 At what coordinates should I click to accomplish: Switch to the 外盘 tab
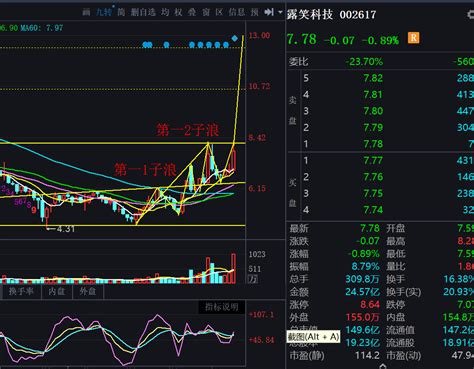[88, 291]
